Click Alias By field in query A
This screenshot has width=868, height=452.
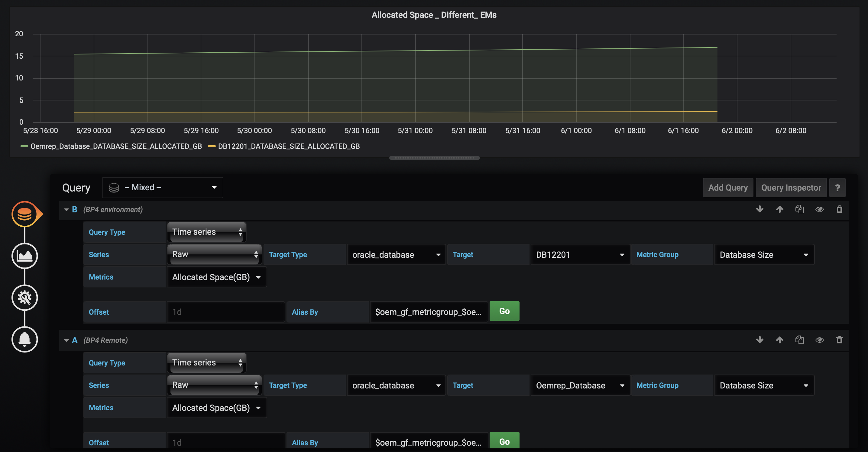click(x=429, y=441)
